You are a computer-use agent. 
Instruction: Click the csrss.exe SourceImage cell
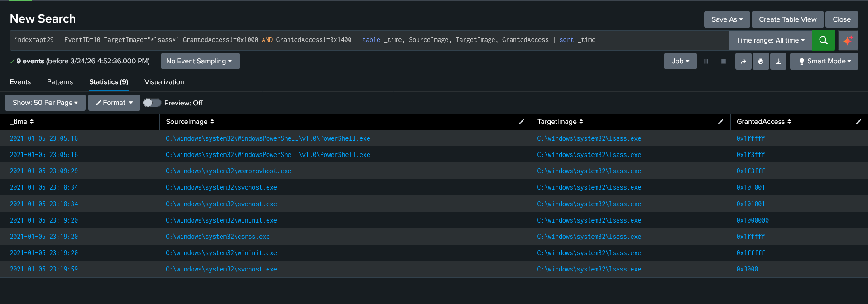point(217,237)
